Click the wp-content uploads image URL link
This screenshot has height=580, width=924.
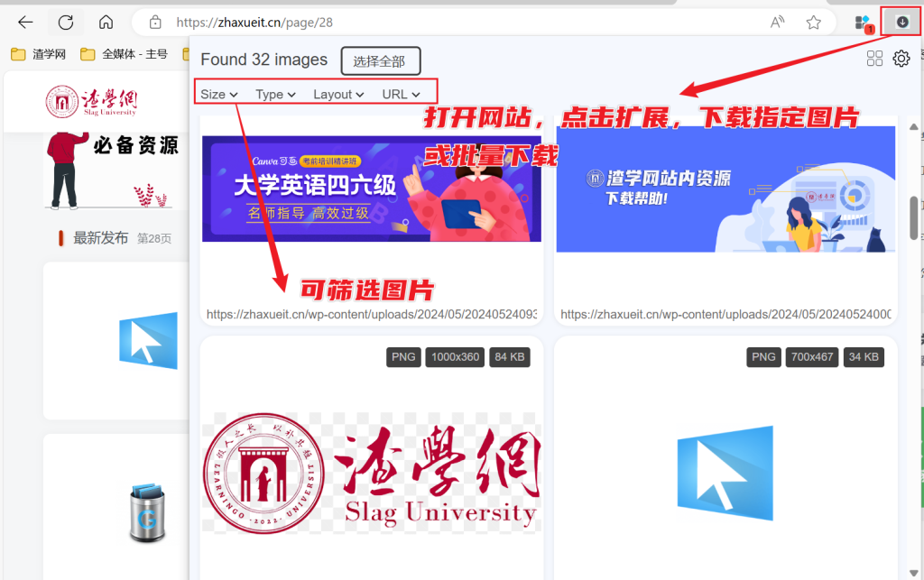(372, 315)
